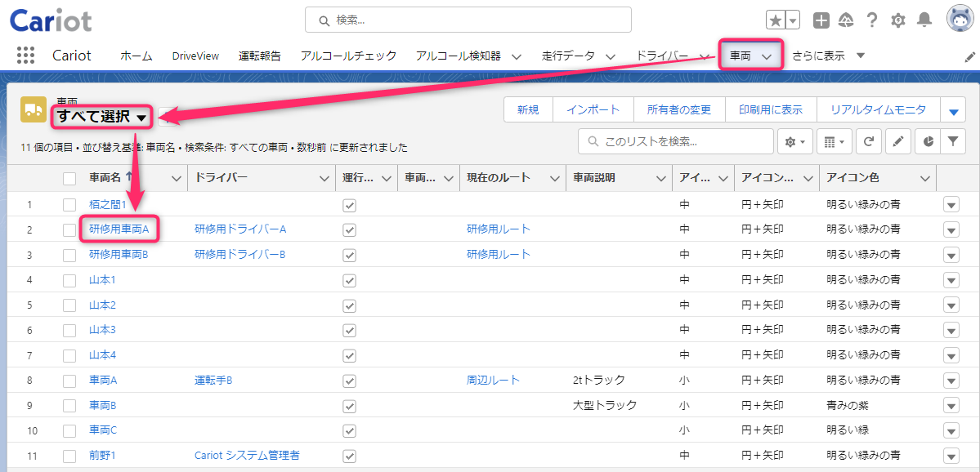Open the help question mark icon
Viewport: 980px width, 472px height.
[872, 20]
